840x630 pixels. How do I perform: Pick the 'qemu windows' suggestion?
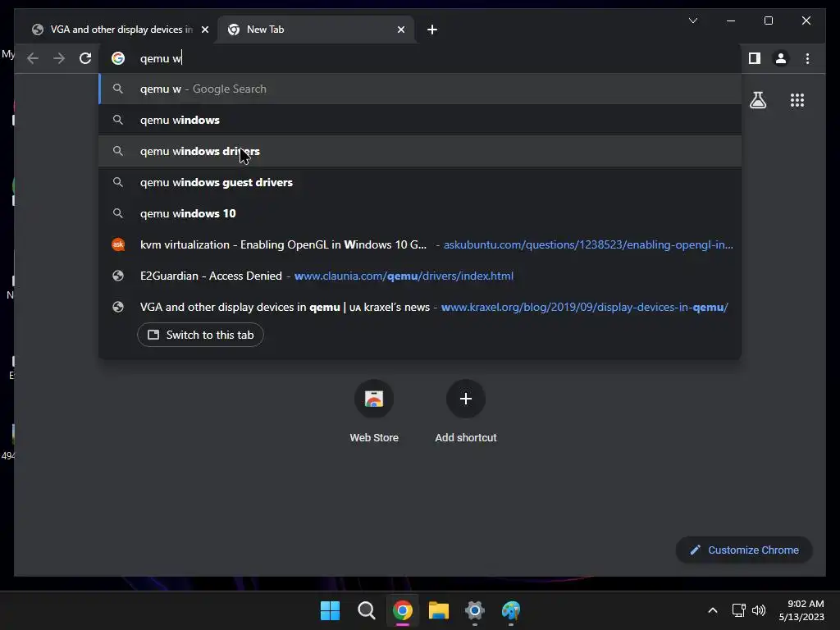coord(420,120)
